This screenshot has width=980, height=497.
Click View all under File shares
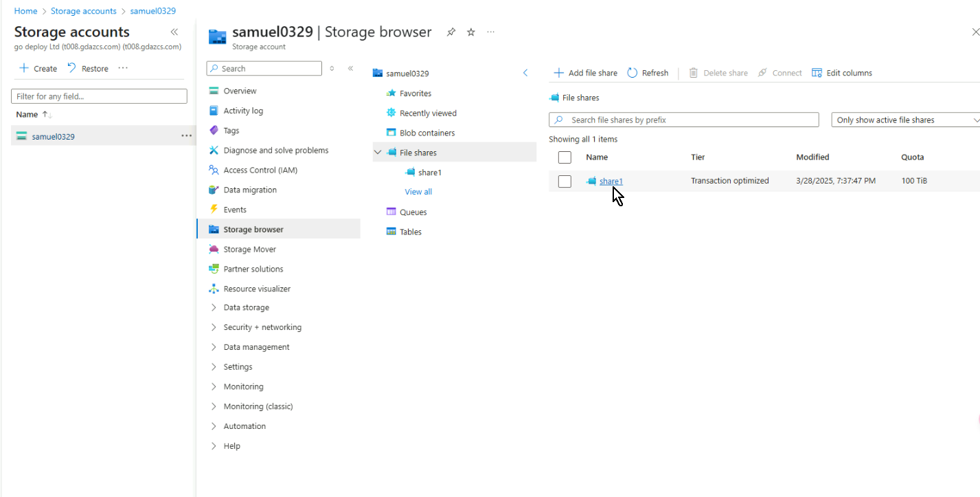[x=418, y=192]
